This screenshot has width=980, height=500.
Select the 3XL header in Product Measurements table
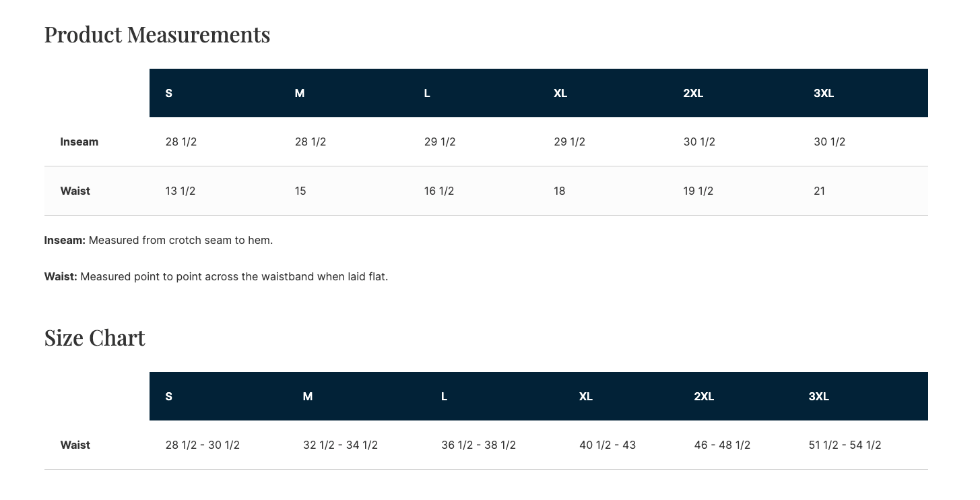click(x=824, y=93)
